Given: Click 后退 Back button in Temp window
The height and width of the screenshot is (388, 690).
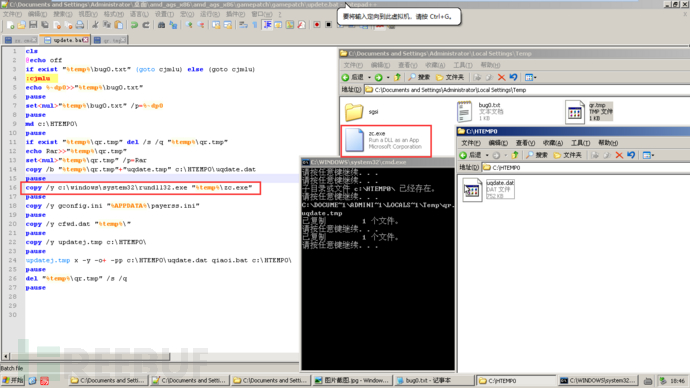Looking at the screenshot, I should tap(352, 77).
